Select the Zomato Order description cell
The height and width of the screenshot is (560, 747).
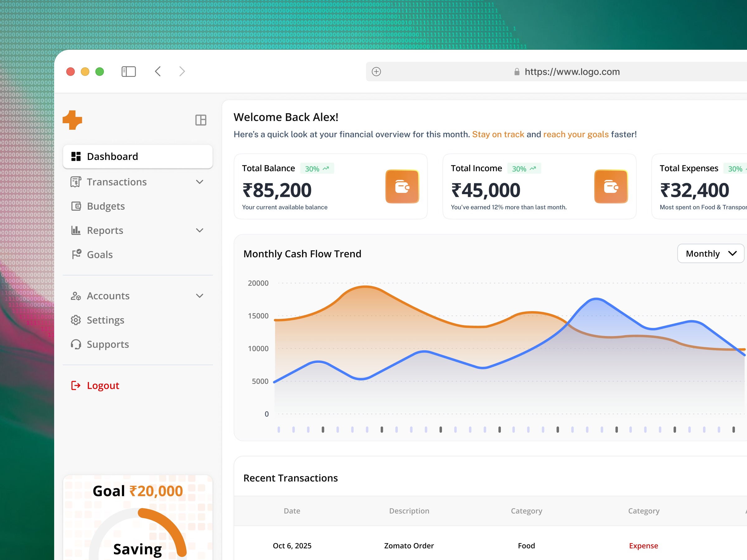[409, 546]
